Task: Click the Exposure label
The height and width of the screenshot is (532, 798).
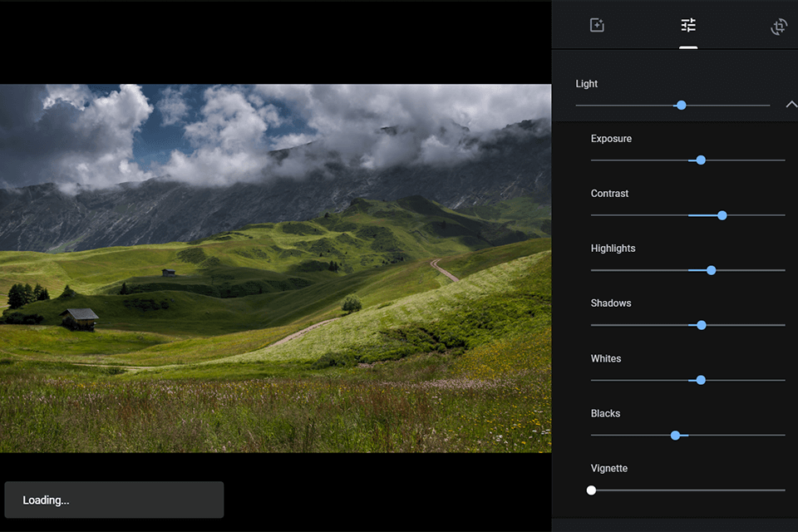Action: [611, 139]
